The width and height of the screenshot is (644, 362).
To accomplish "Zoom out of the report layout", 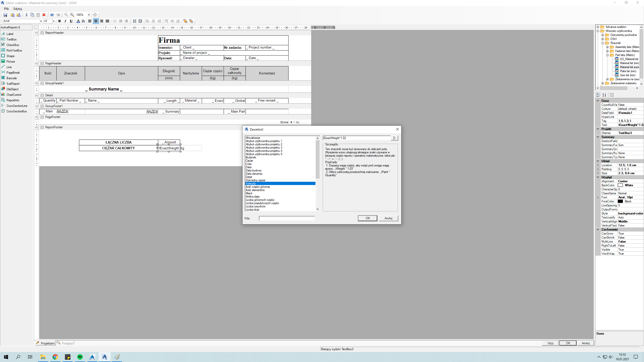I will [x=66, y=15].
